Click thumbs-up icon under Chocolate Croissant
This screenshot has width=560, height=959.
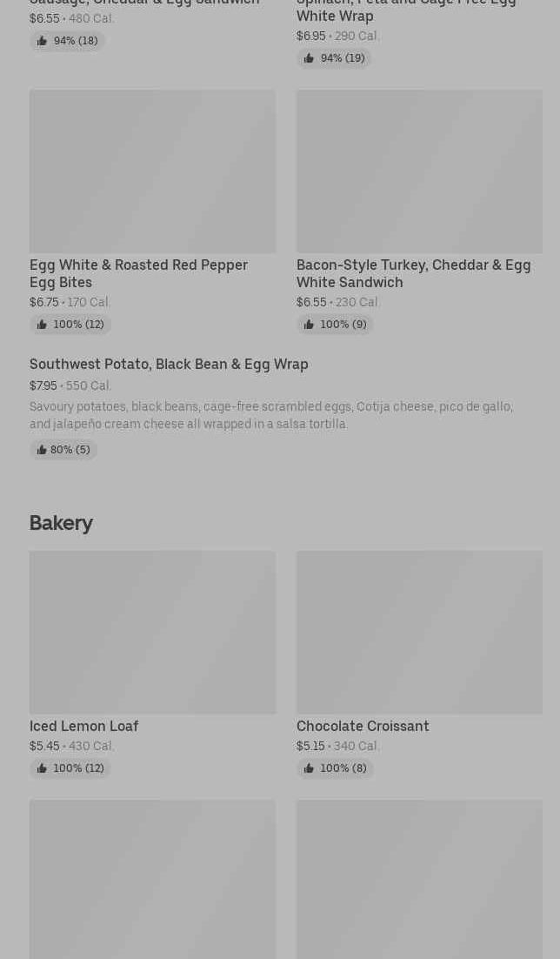point(309,768)
